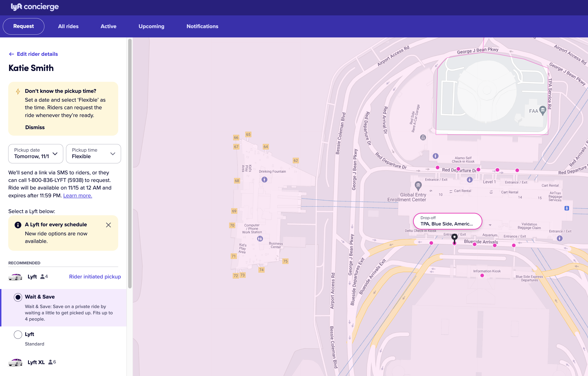Click the Lyft car thumbnail under Recommended
Viewport: 588px width, 376px height.
15,277
